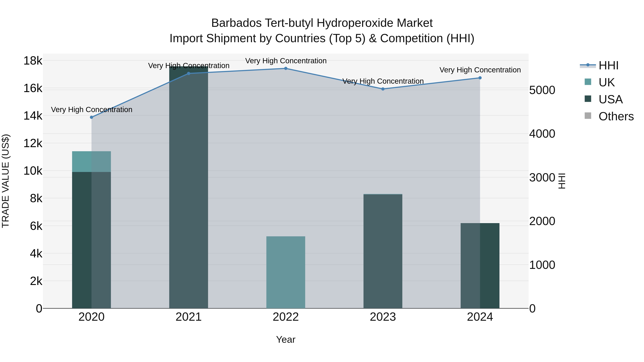The image size is (644, 362).
Task: Click the 2021 Very High Concentration annotation
Action: pos(189,66)
